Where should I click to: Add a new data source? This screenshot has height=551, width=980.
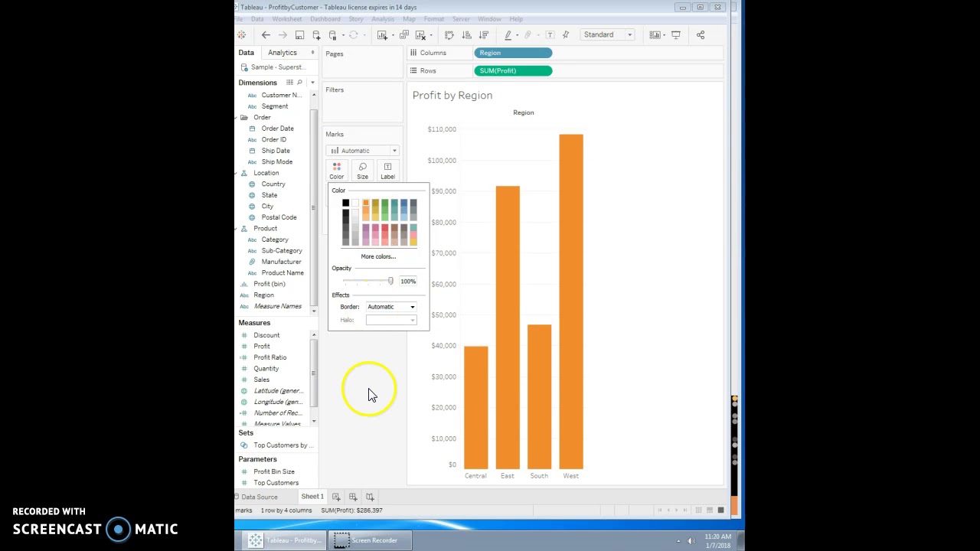[x=316, y=34]
